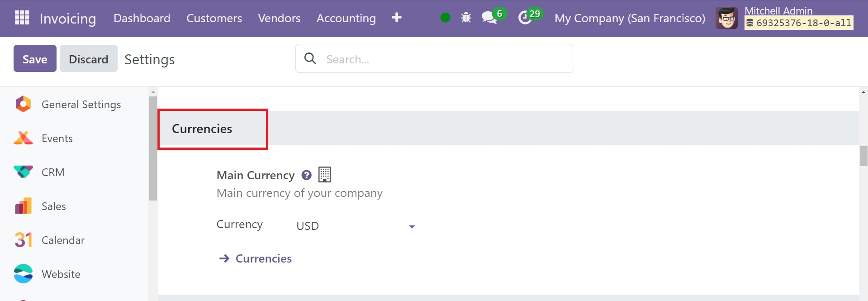Open the conversations chat icon
The image size is (868, 301).
pos(489,18)
